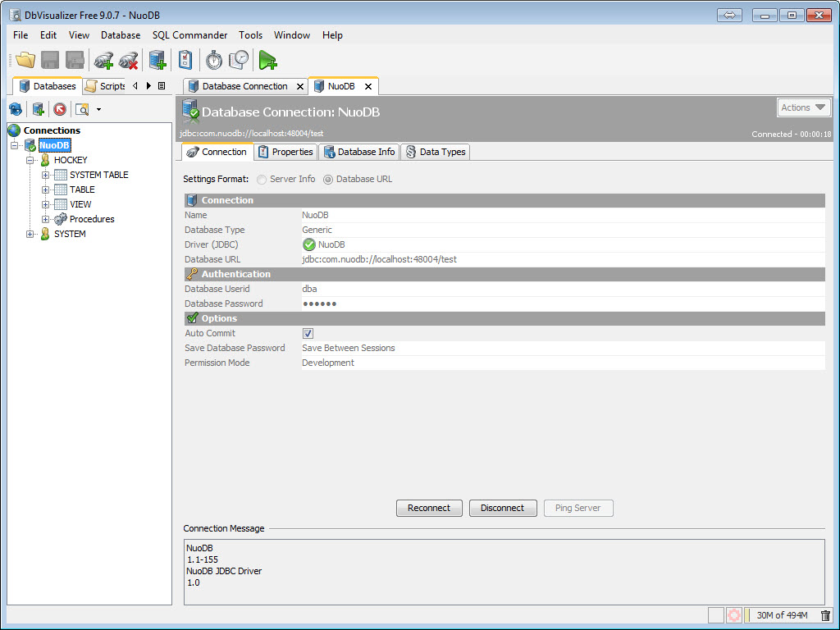
Task: Click the Ping Server button
Action: 578,508
